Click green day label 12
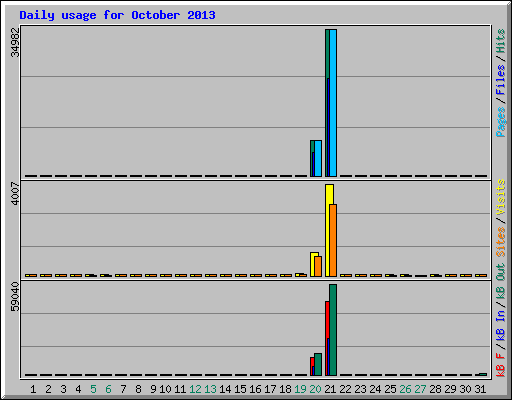This screenshot has height=400, width=512. click(195, 389)
